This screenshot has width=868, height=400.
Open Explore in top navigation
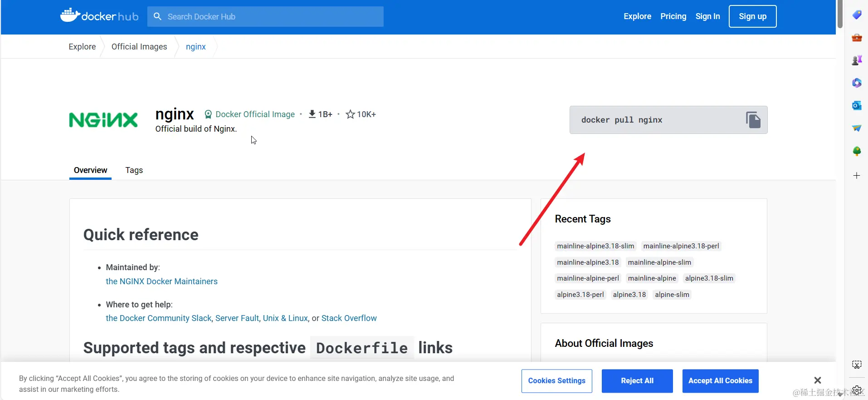637,16
